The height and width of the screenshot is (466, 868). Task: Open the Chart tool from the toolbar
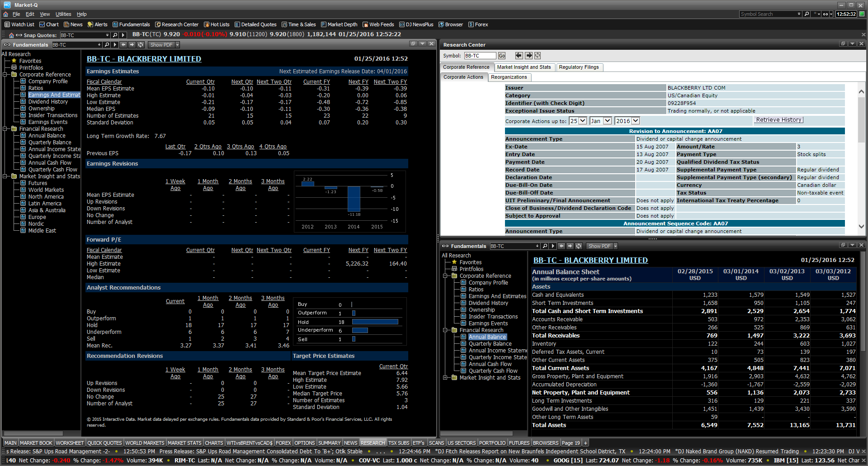pyautogui.click(x=49, y=24)
